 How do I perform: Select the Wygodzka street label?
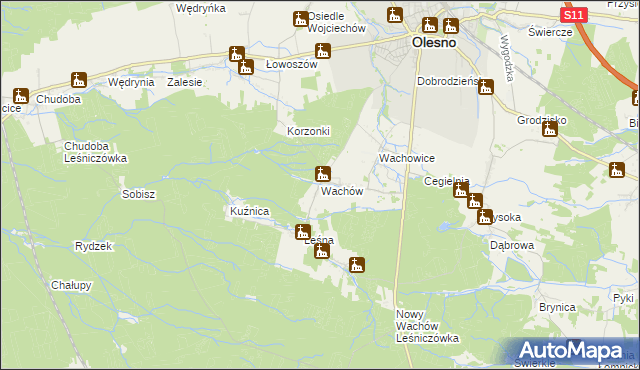coord(506,58)
